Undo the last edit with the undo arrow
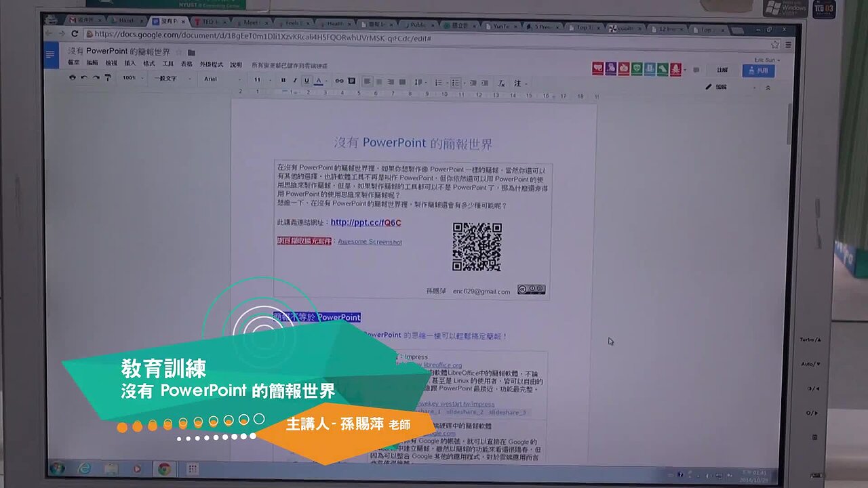868x488 pixels. (84, 78)
